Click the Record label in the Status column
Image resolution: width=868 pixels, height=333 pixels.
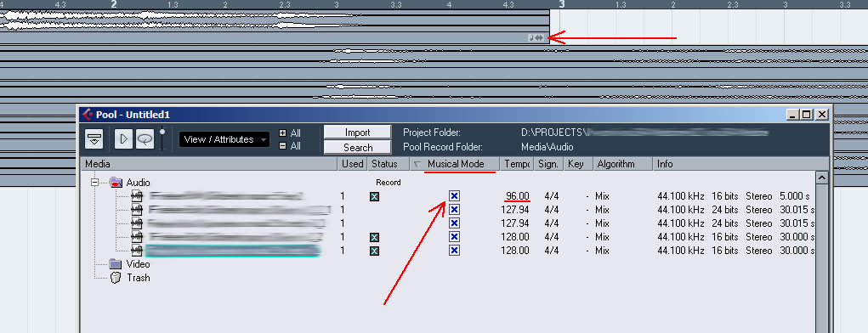388,182
